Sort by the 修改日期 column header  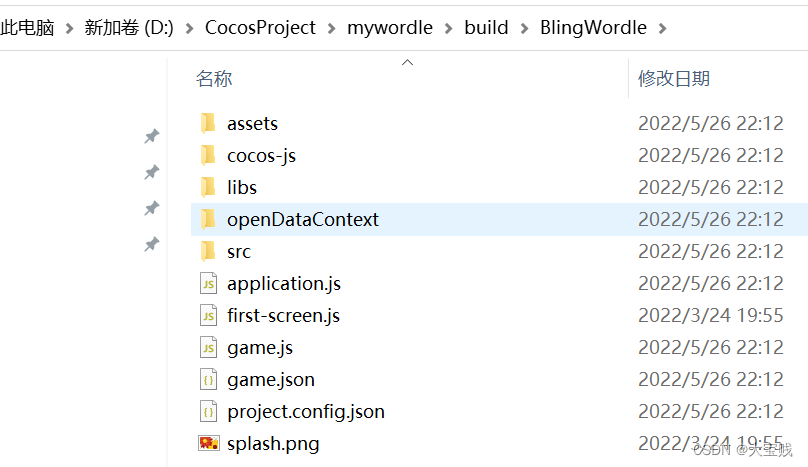[674, 79]
